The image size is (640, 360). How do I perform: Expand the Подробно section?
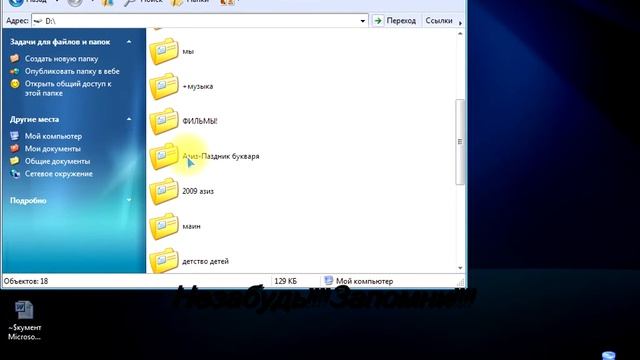point(129,200)
